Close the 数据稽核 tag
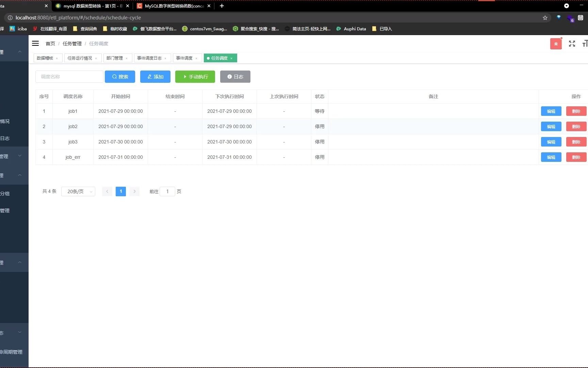This screenshot has width=588, height=368. pos(57,58)
